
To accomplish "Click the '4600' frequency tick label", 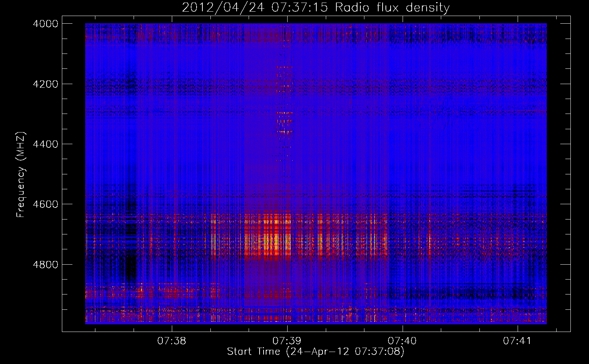I will [46, 204].
